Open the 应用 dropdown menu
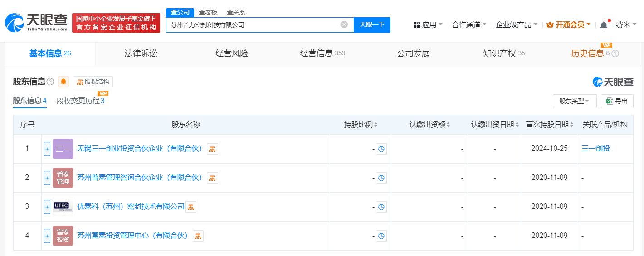Image resolution: width=644 pixels, height=256 pixels. point(428,25)
